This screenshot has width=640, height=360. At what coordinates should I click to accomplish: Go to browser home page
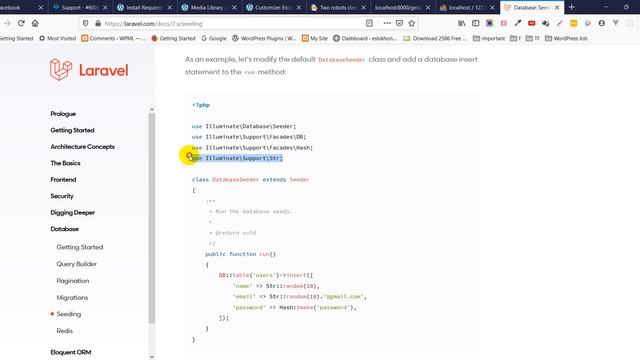(35, 23)
